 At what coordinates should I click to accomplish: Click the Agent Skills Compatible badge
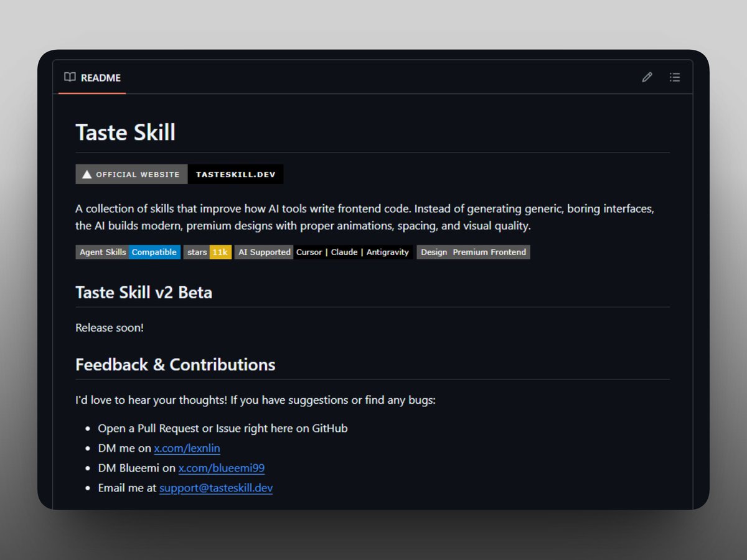coord(128,252)
